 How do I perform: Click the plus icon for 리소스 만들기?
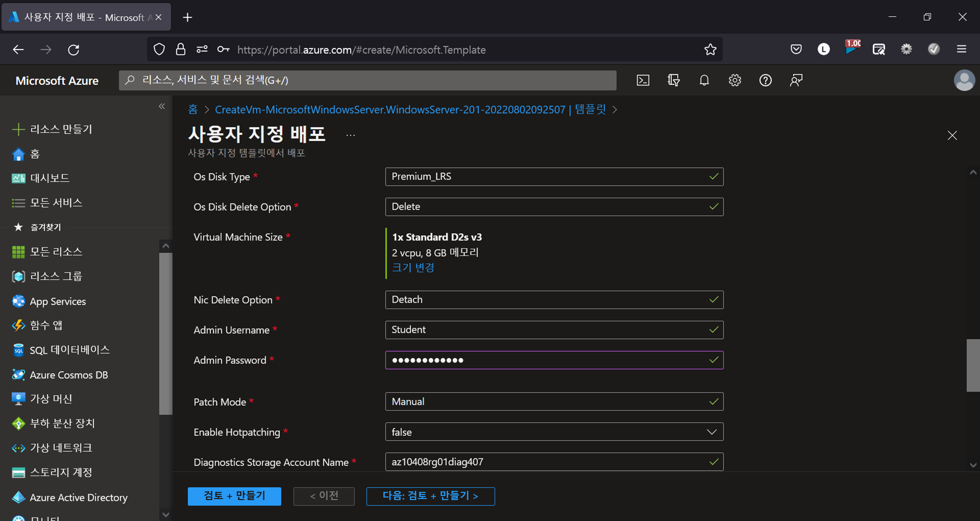click(x=18, y=129)
